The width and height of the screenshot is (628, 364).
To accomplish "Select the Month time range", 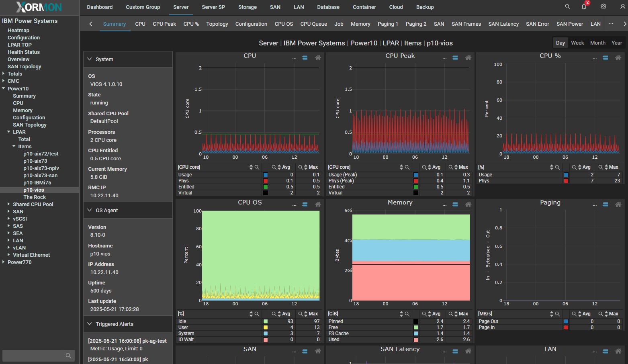I will click(597, 43).
